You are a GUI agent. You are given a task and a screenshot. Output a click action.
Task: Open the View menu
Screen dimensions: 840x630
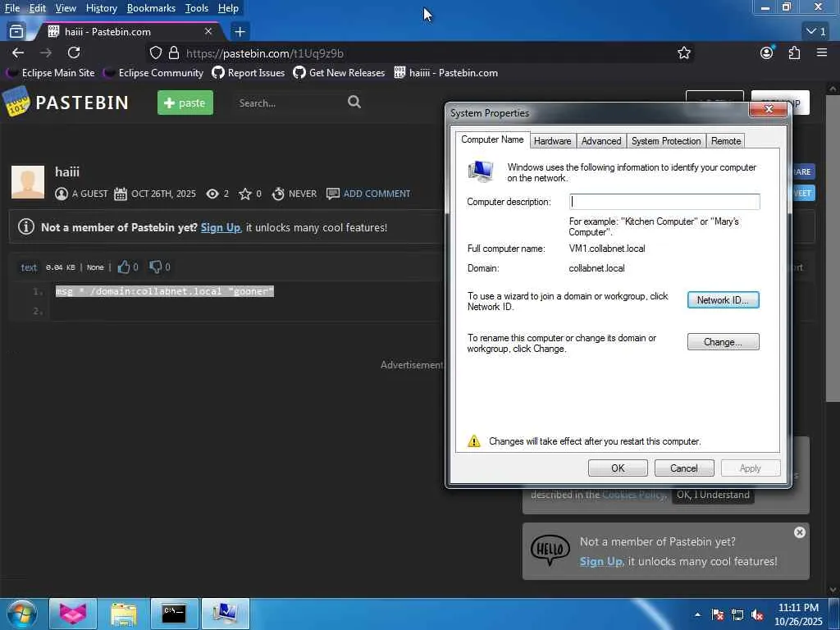[x=66, y=8]
